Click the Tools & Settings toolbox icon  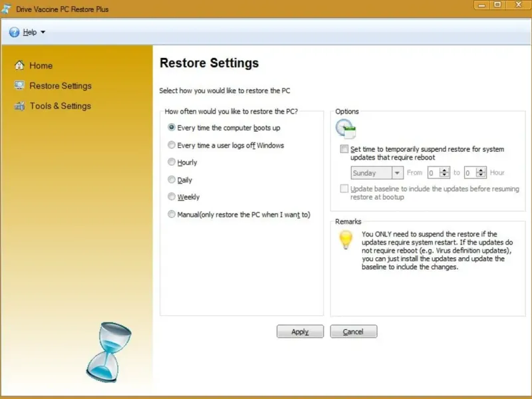(x=19, y=106)
